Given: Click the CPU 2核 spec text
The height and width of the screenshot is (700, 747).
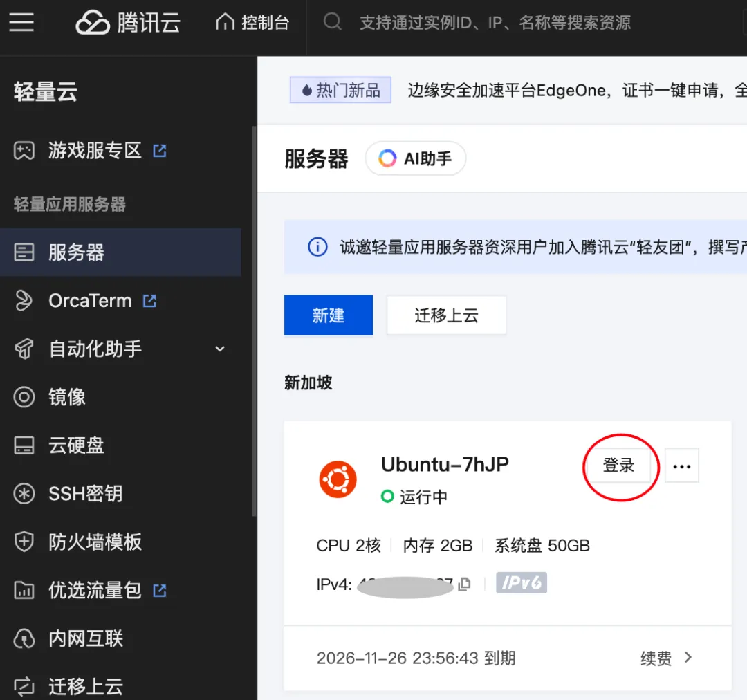Looking at the screenshot, I should [x=349, y=545].
